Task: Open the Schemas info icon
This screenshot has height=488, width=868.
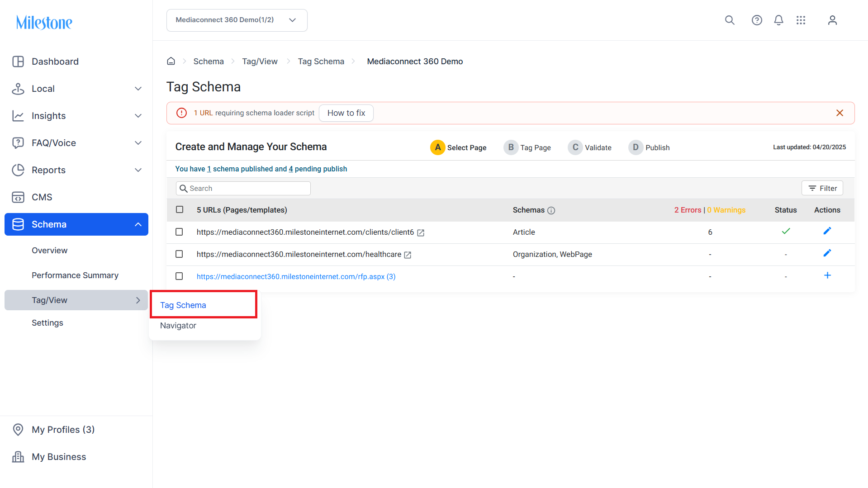Action: pos(551,210)
